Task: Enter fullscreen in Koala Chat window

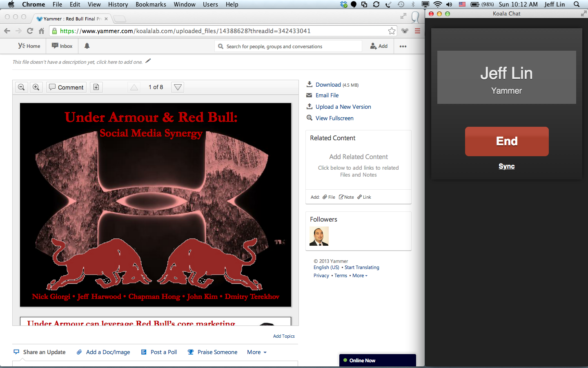Action: click(584, 13)
